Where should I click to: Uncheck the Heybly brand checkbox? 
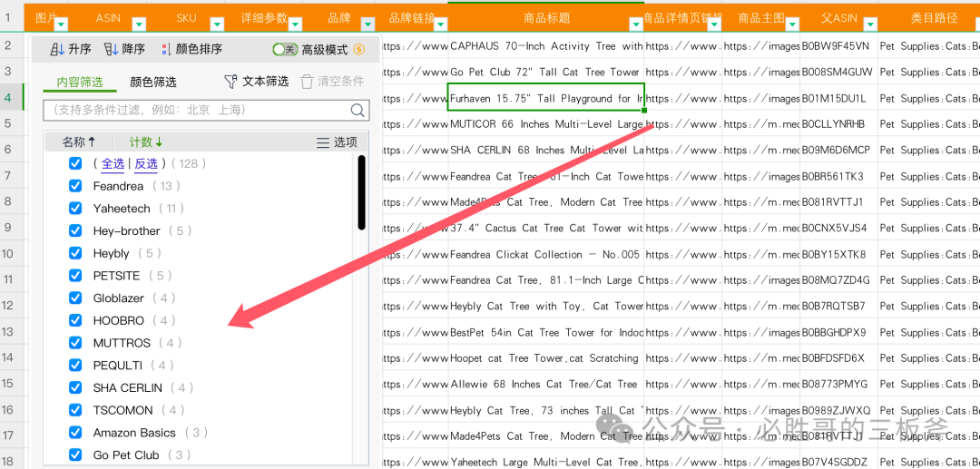pos(75,253)
